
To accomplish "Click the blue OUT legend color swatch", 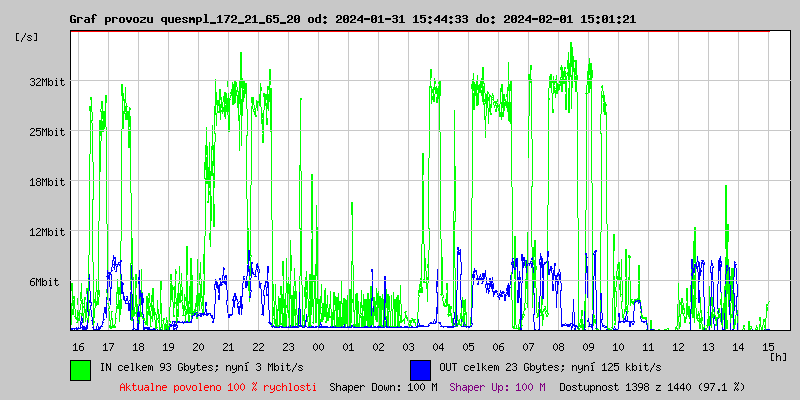I will coord(420,369).
